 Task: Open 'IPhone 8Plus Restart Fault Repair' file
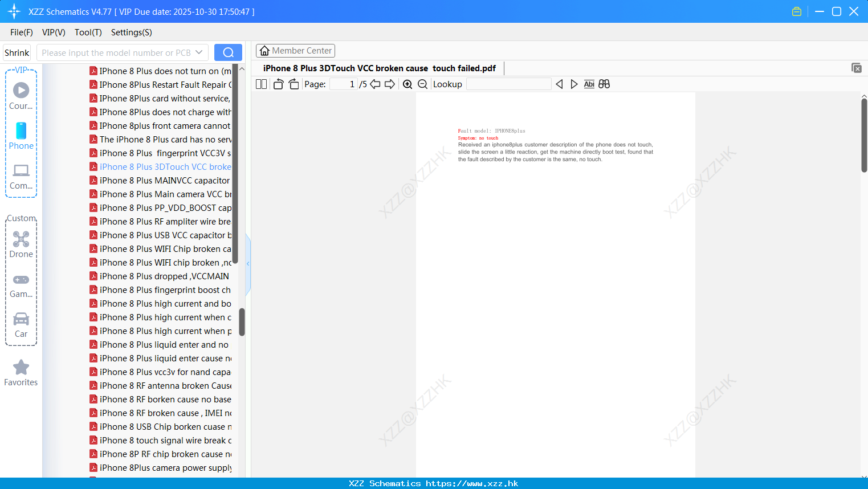(x=160, y=85)
